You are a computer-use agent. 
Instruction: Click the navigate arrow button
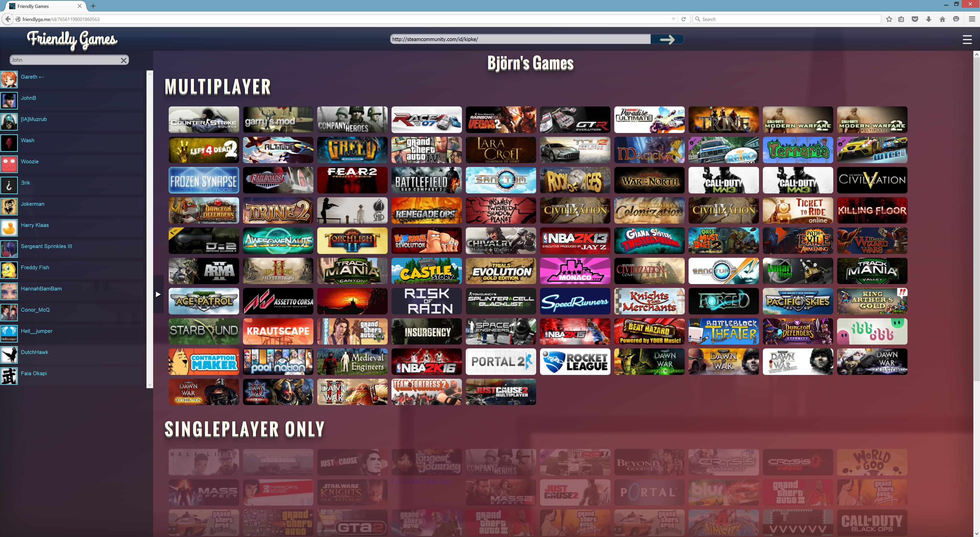667,39
